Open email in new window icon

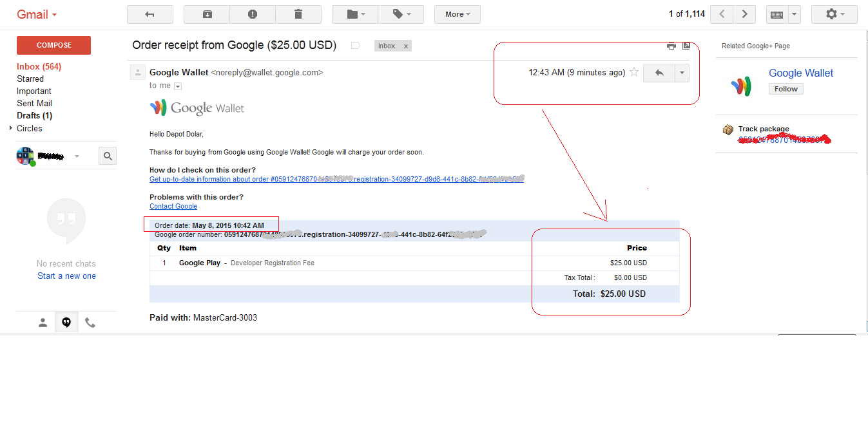coord(686,46)
